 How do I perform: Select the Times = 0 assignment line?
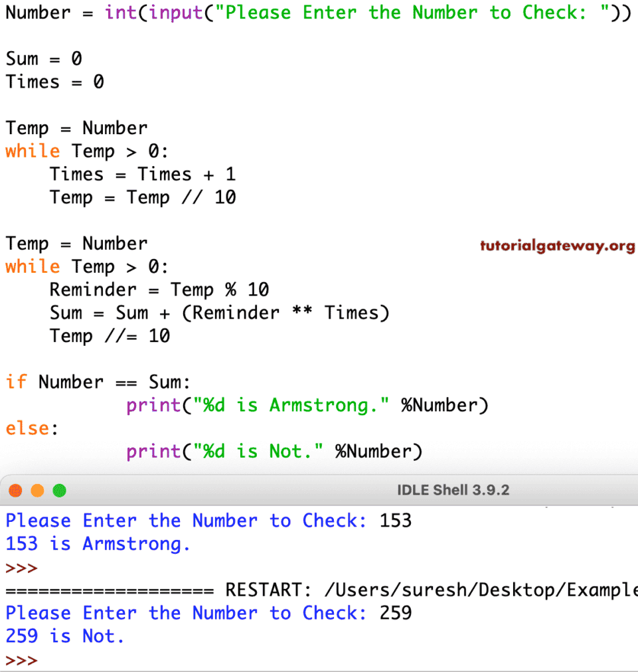(53, 82)
